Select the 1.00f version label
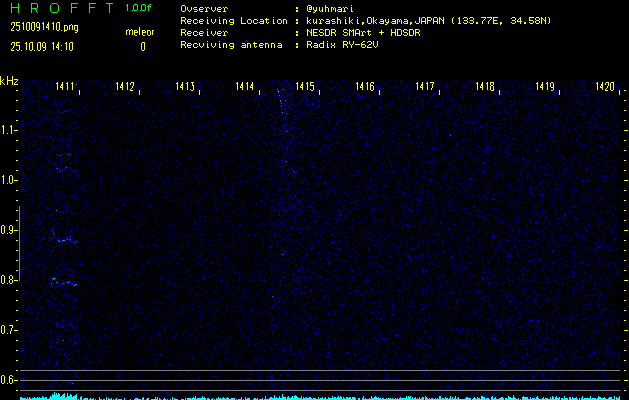Viewport: 629px width, 400px height. pyautogui.click(x=139, y=8)
